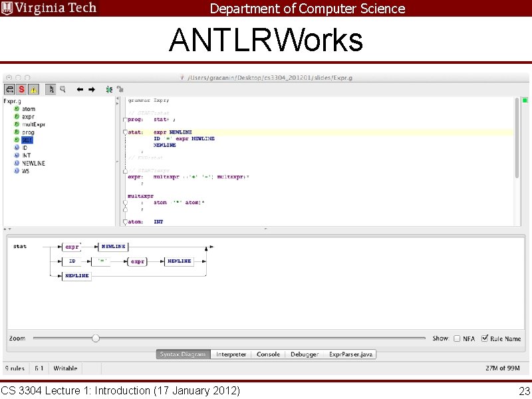532x399 pixels.
Task: Click the expr box in the diagram's first row
Action: tap(72, 247)
